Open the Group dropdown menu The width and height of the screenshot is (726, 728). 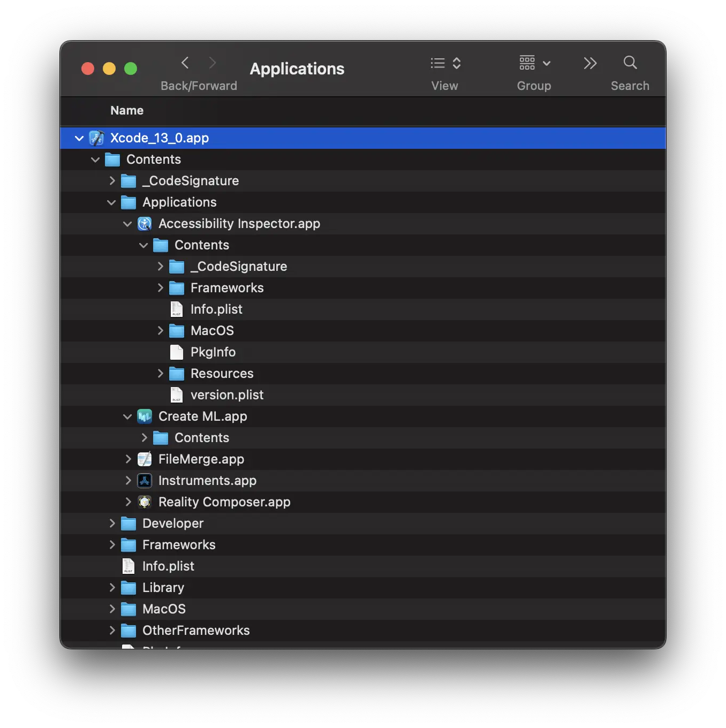point(534,63)
